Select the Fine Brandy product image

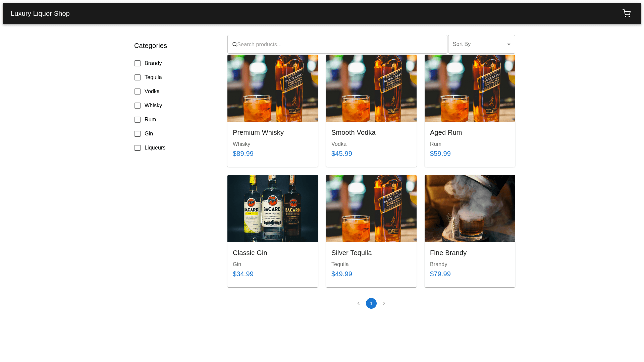click(x=470, y=208)
